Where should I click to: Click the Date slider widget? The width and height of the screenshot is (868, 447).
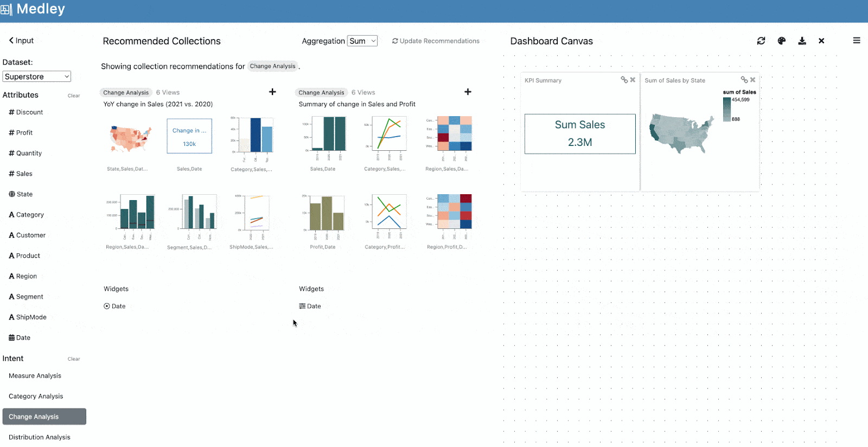coord(310,306)
